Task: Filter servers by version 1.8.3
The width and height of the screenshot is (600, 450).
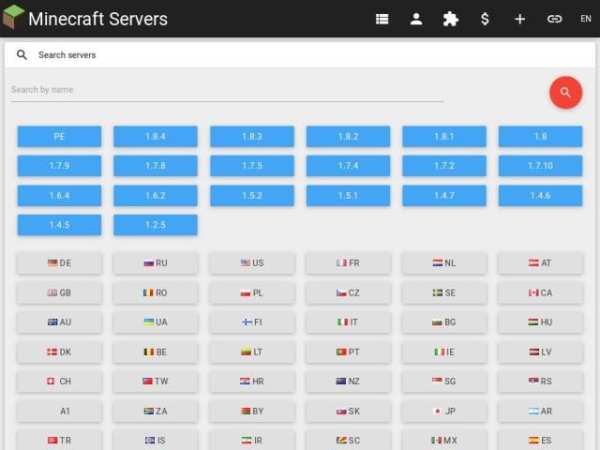Action: (252, 136)
